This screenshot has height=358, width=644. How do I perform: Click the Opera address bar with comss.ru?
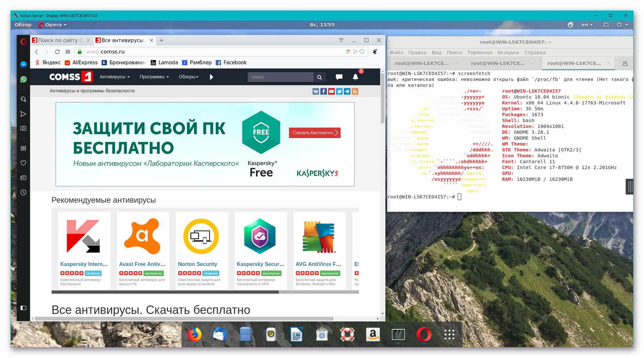(x=215, y=51)
